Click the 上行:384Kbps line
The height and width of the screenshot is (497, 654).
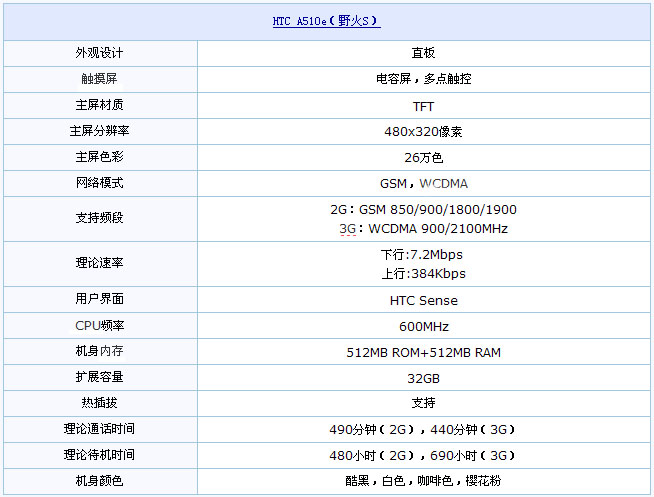tap(423, 274)
